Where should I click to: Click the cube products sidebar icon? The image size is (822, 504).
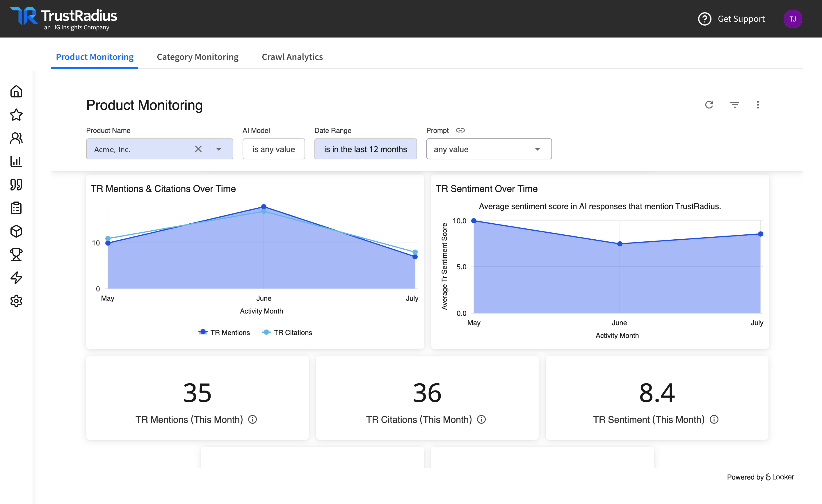coord(16,231)
